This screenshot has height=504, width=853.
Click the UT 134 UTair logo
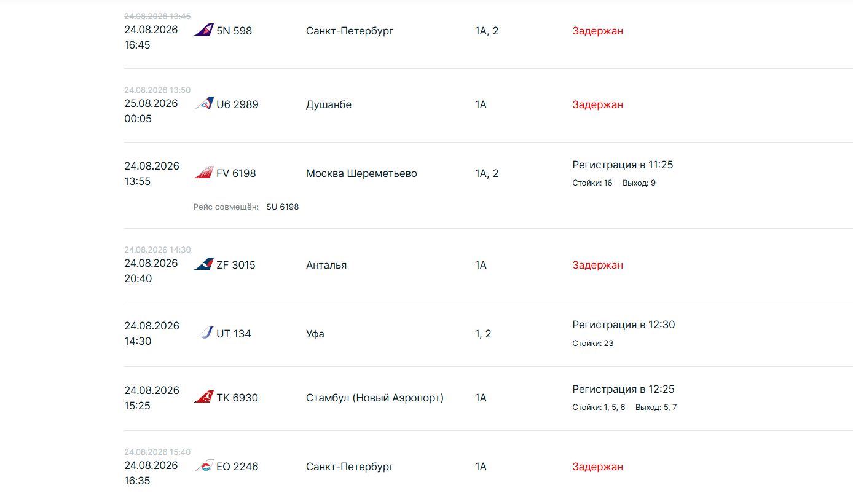click(205, 333)
